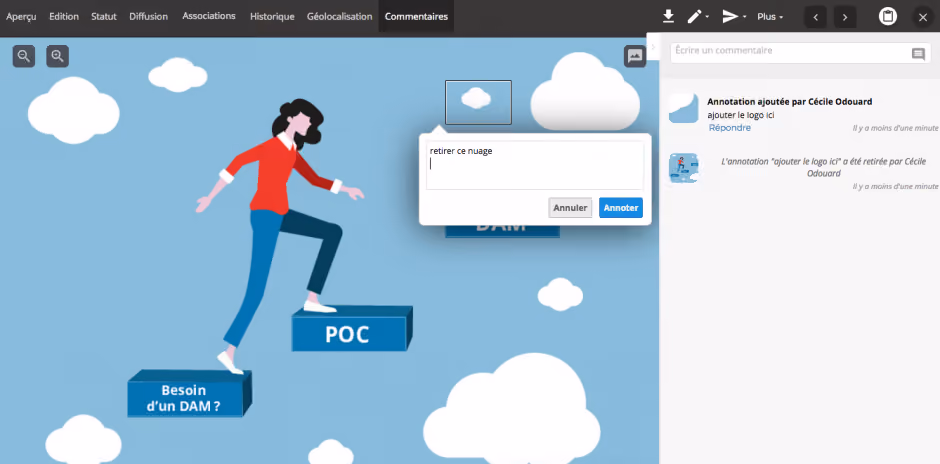The width and height of the screenshot is (940, 464).
Task: Click the image annotation toggle icon
Action: coord(635,56)
